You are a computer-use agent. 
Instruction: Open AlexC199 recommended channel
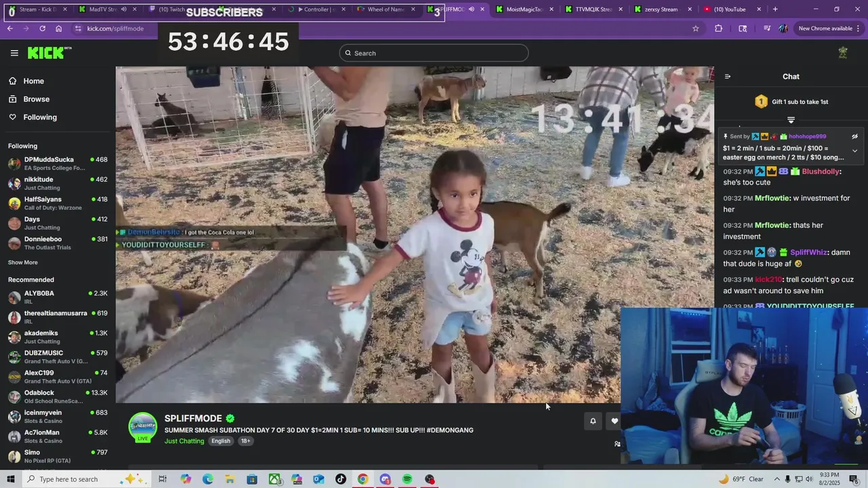click(x=58, y=376)
